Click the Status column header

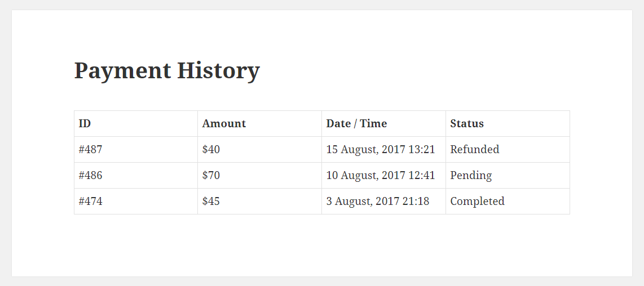coord(467,123)
